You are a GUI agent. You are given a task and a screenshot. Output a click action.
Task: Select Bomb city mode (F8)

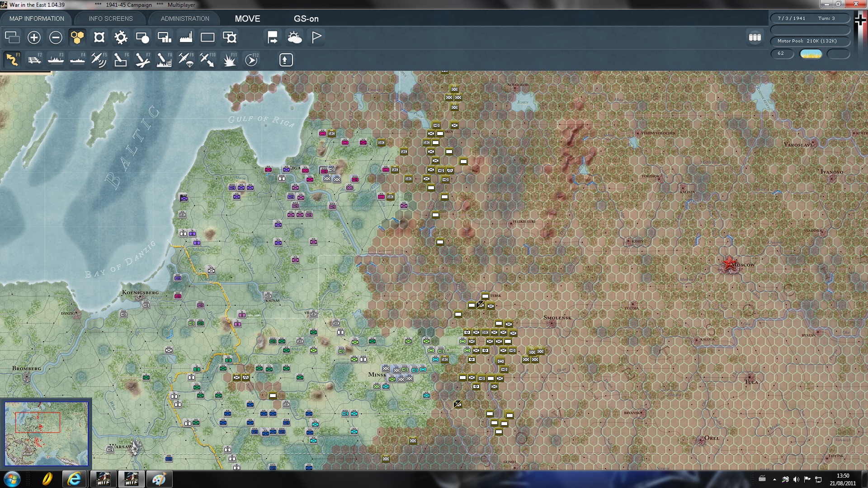164,60
